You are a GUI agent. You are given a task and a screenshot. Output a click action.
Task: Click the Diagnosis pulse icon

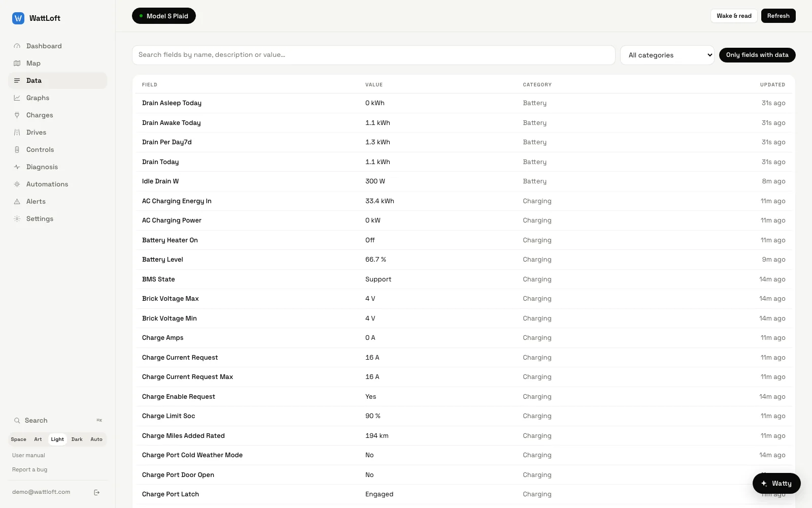point(17,167)
